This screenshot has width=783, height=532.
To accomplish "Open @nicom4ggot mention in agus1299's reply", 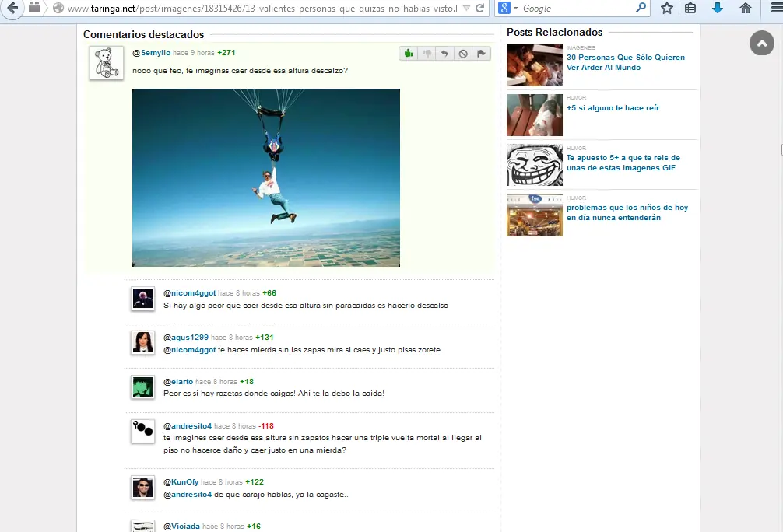I will coord(190,350).
